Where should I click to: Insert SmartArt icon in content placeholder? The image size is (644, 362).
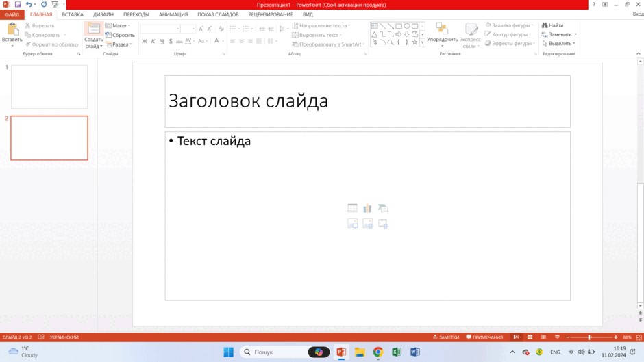(x=383, y=208)
